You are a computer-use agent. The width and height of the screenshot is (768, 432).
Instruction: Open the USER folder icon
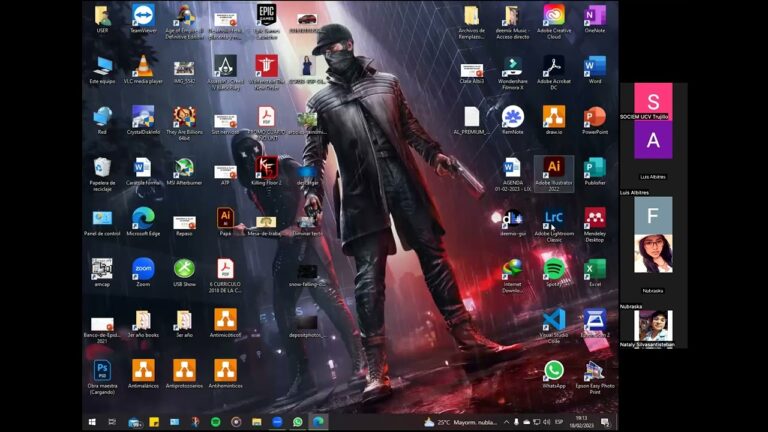(x=102, y=19)
